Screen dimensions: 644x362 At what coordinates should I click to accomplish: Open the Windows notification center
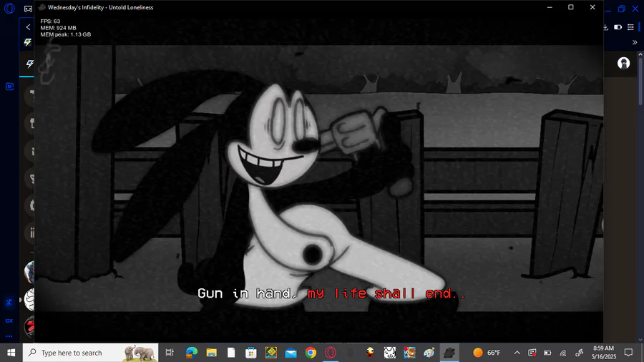point(628,353)
